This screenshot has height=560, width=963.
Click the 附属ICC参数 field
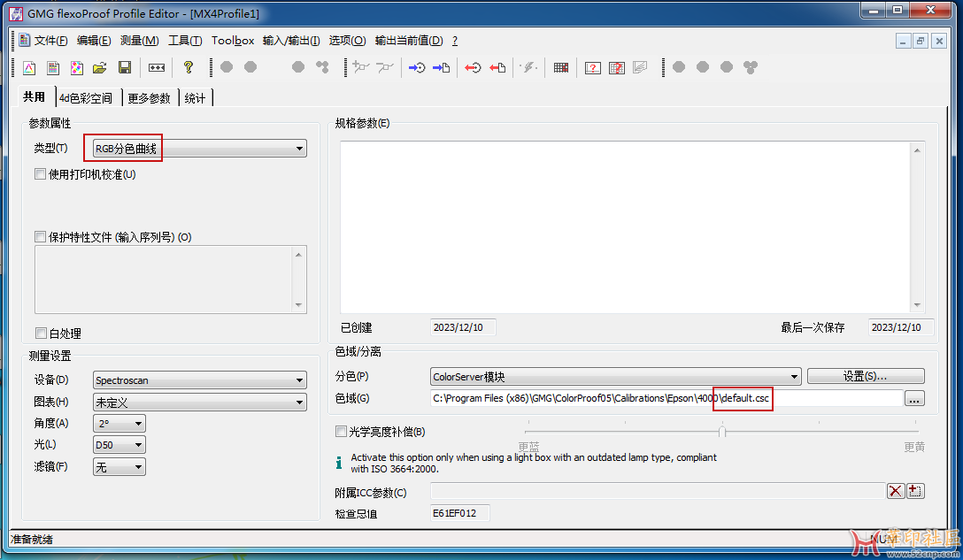pos(658,491)
